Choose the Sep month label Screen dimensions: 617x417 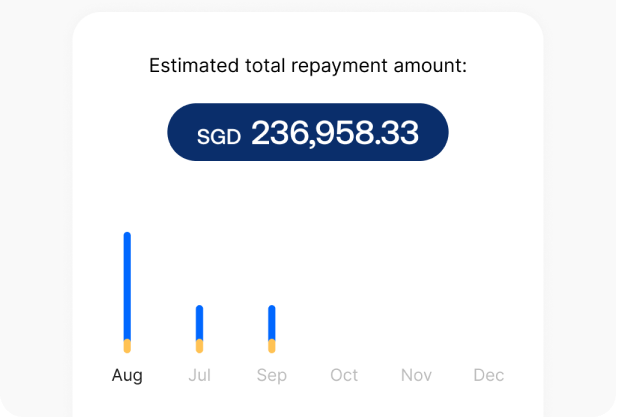pyautogui.click(x=272, y=376)
